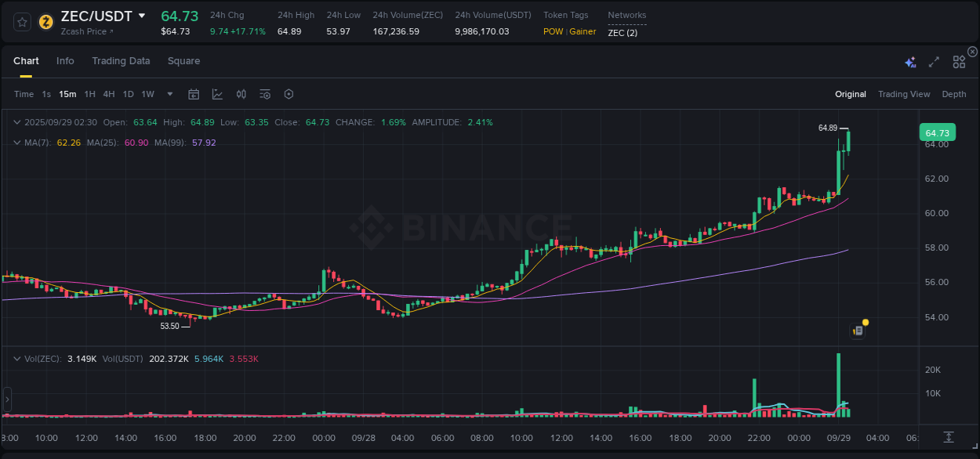This screenshot has height=459, width=980.
Task: Open the ZEC/USDT pair selector dropdown
Action: [x=142, y=15]
